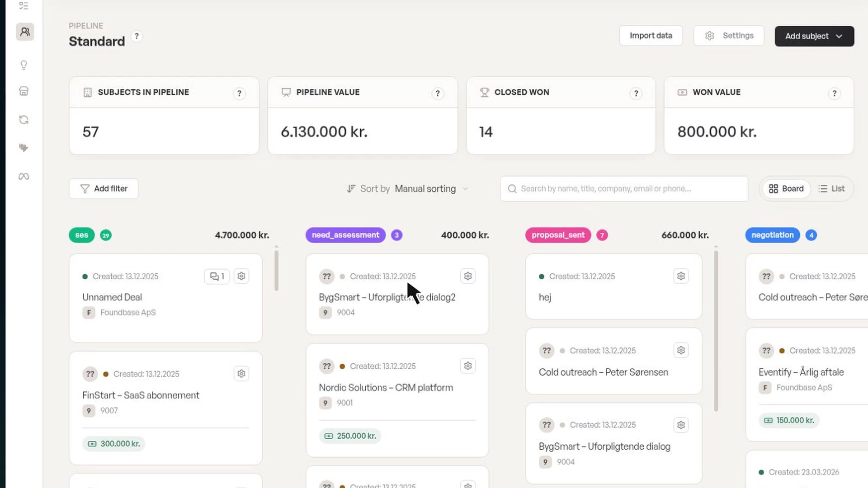Open gear on hej card
The image size is (868, 488).
(681, 276)
